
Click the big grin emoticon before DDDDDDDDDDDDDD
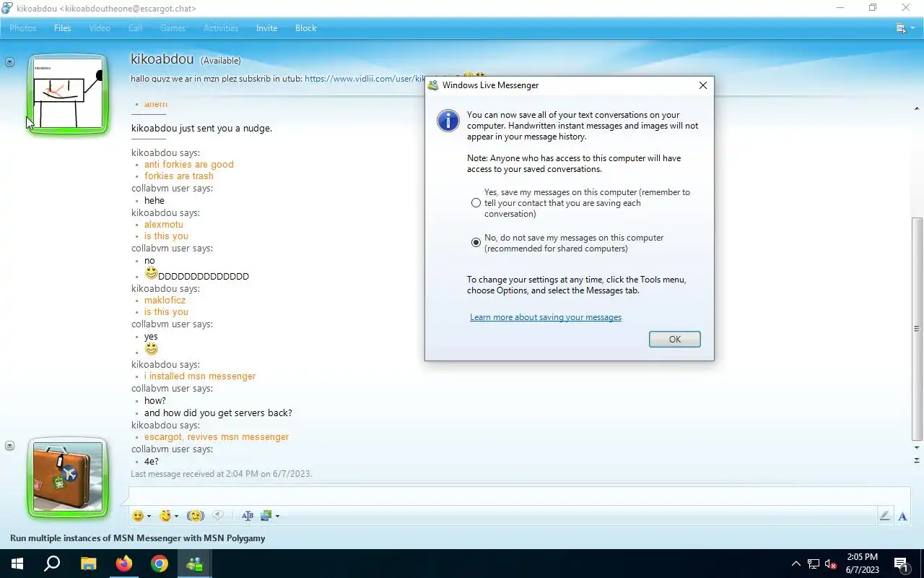tap(151, 273)
